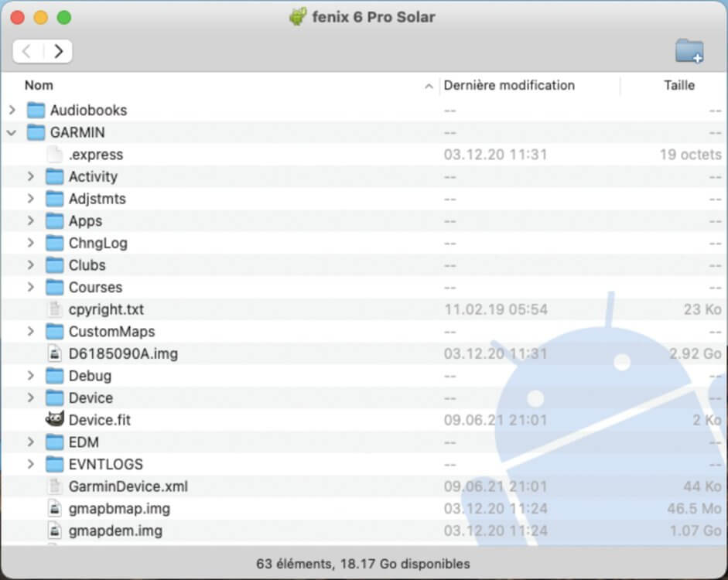Viewport: 728px width, 580px height.
Task: Expand the Courses folder
Action: [x=31, y=287]
